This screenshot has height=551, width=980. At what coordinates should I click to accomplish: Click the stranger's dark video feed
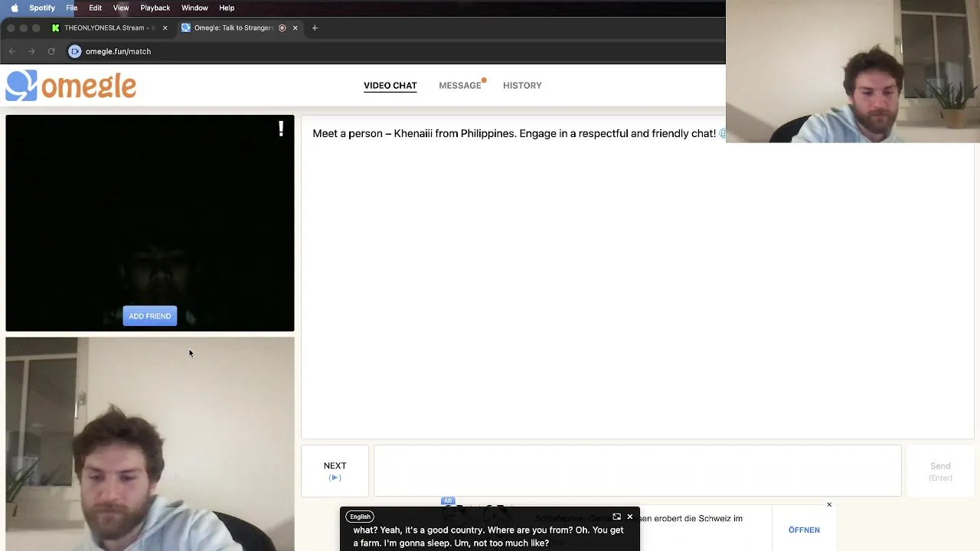click(150, 223)
